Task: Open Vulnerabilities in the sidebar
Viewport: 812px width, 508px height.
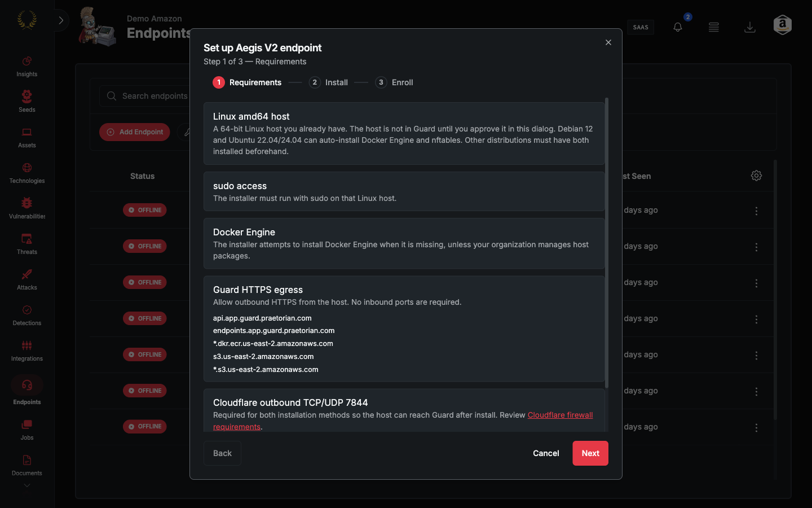Action: click(x=27, y=209)
